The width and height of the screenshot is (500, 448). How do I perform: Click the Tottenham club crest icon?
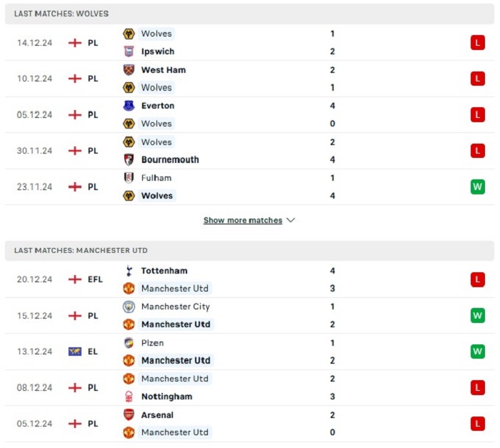click(x=129, y=271)
